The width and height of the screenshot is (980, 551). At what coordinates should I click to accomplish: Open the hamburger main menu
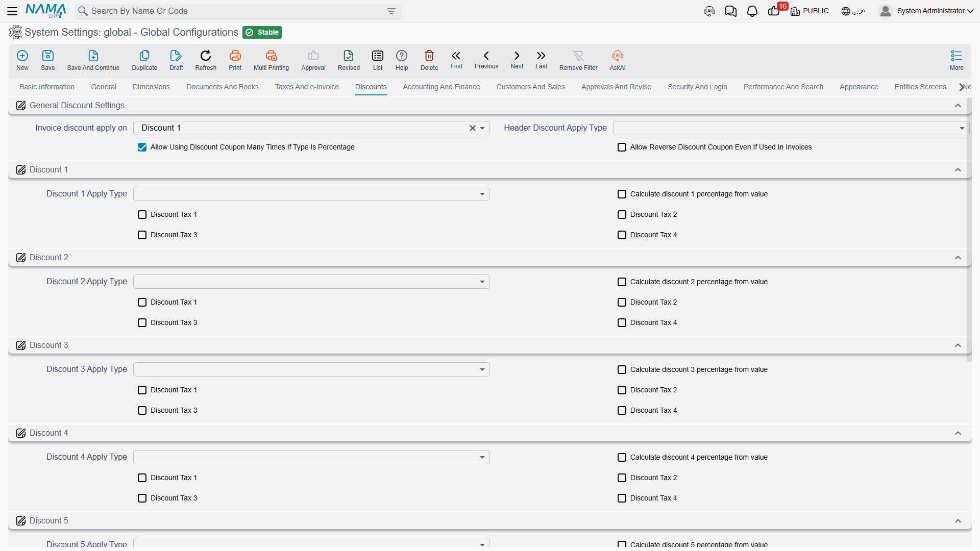click(x=12, y=11)
